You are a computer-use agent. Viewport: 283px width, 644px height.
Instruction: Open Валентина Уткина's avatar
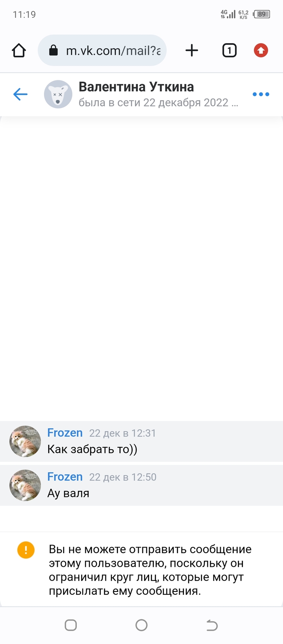point(58,94)
